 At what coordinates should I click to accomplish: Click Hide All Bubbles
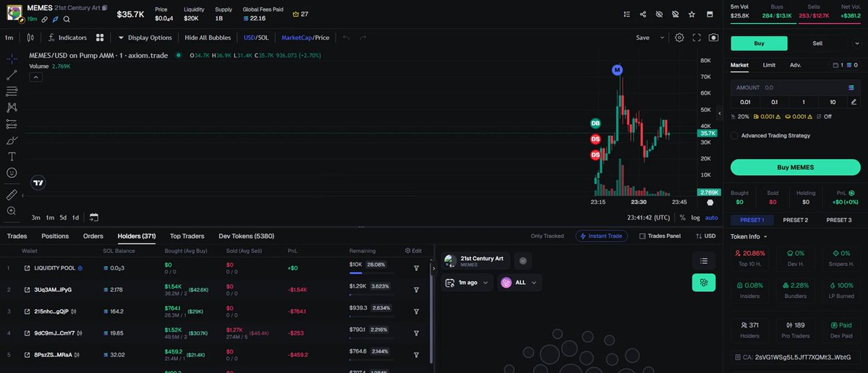pos(208,38)
